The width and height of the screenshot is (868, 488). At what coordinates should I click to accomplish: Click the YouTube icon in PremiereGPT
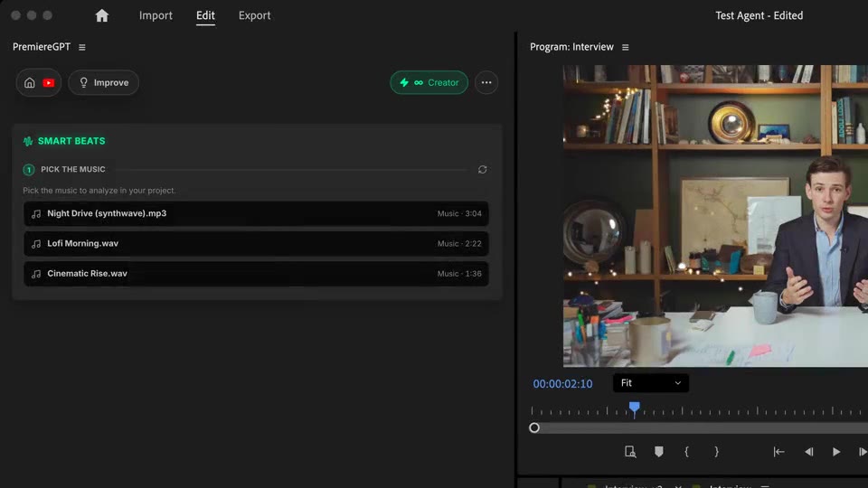click(x=49, y=82)
